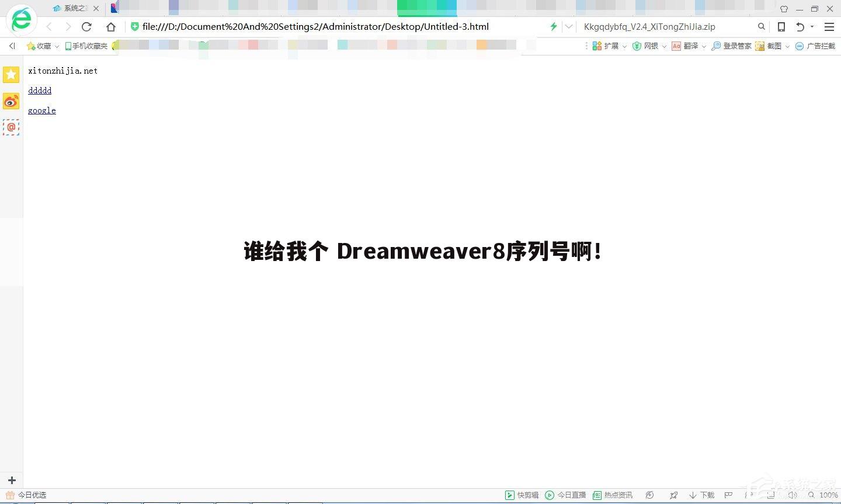
Task: Open 今日优选 in status bar
Action: pos(26,495)
